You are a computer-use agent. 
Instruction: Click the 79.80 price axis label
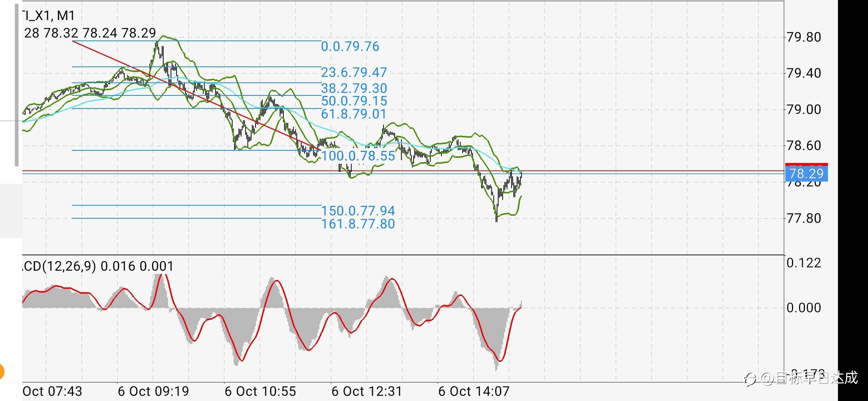coord(804,37)
